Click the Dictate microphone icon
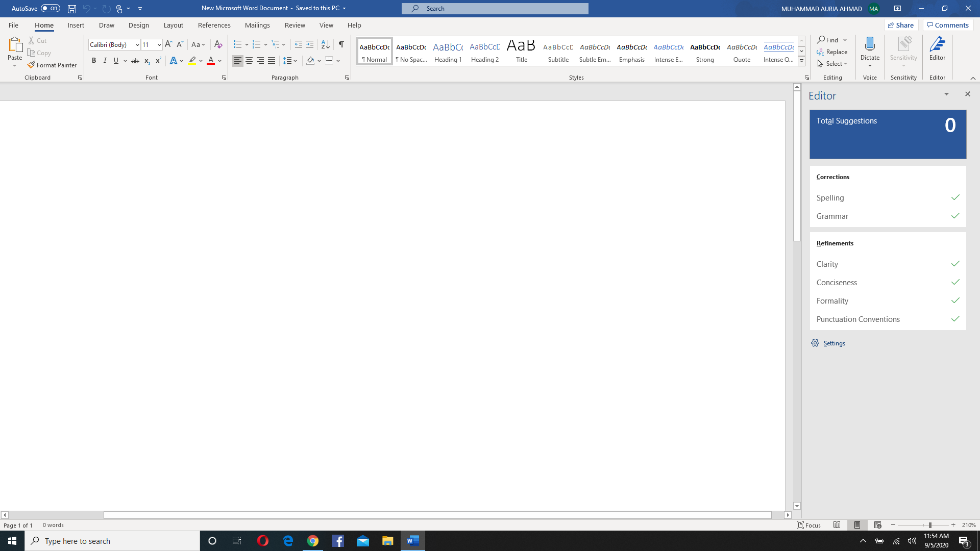The width and height of the screenshot is (980, 551). click(870, 44)
